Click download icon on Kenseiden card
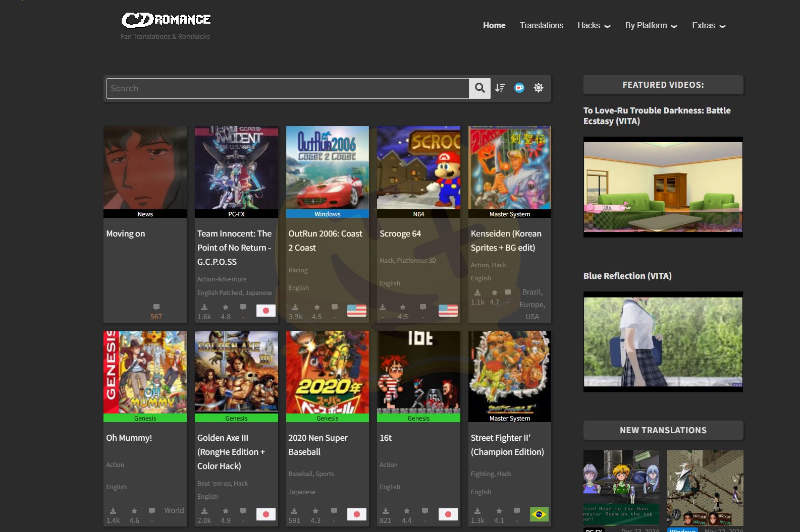Screen dimensions: 800x532 tap(477, 292)
